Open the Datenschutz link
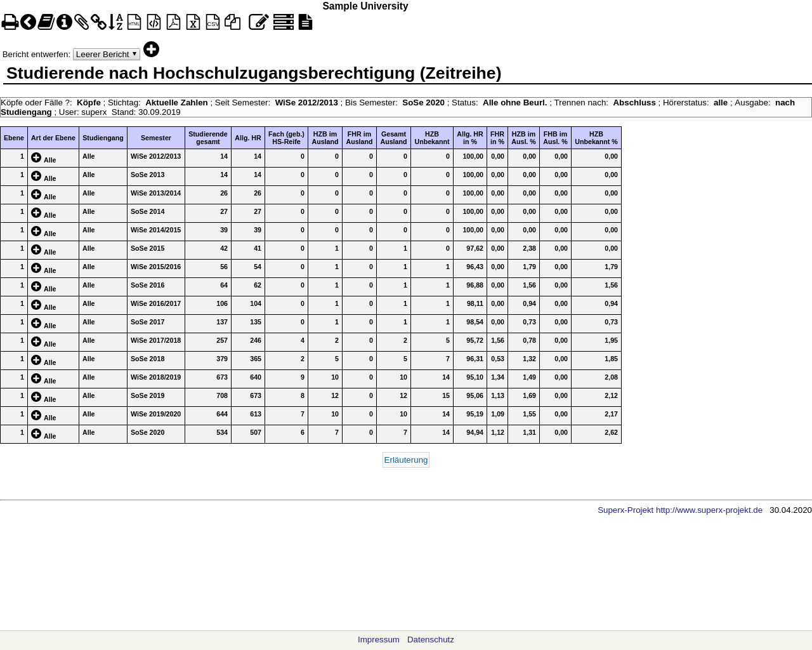The image size is (812, 650). point(431,639)
